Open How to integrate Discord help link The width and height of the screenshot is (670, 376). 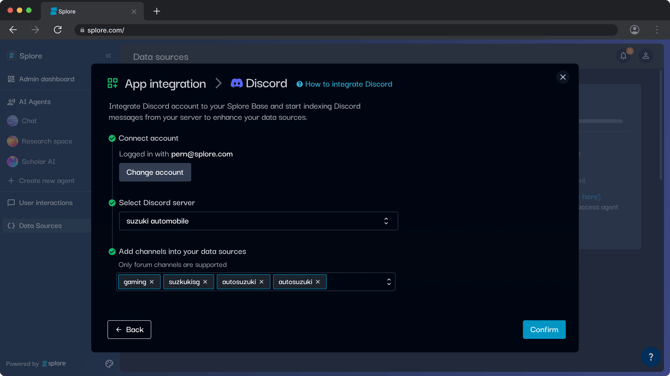(344, 84)
